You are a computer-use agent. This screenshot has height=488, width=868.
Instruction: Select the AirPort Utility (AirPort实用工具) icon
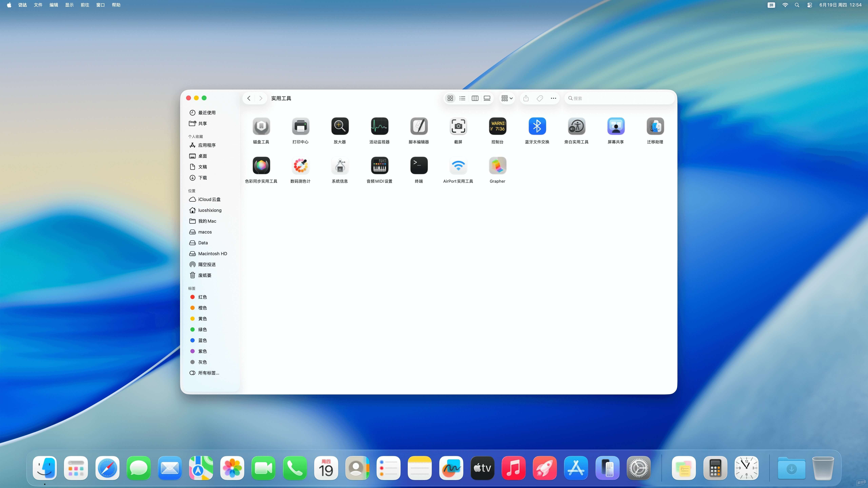458,165
